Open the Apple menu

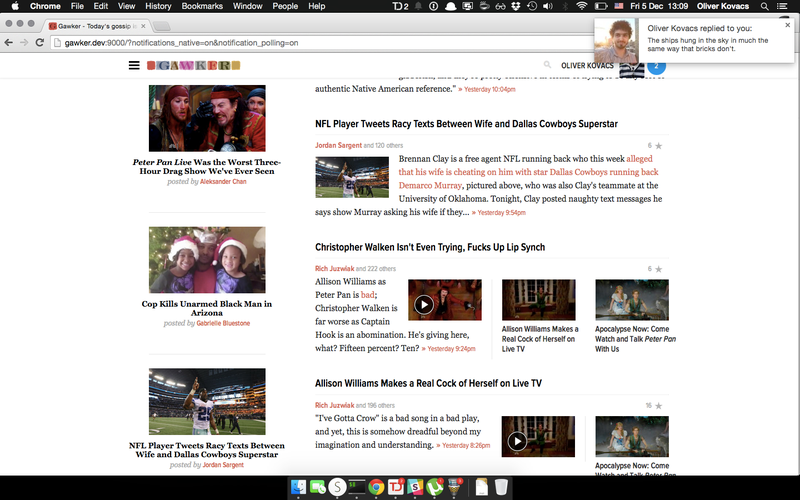tap(15, 6)
